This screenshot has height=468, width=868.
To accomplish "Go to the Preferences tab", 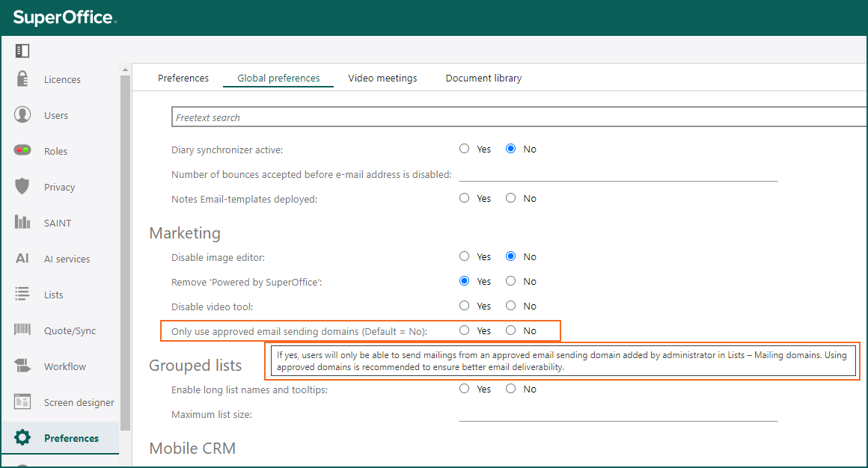I will click(183, 78).
